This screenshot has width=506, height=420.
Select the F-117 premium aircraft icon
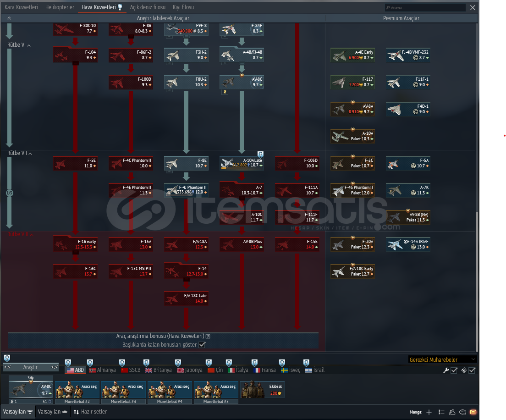[352, 82]
